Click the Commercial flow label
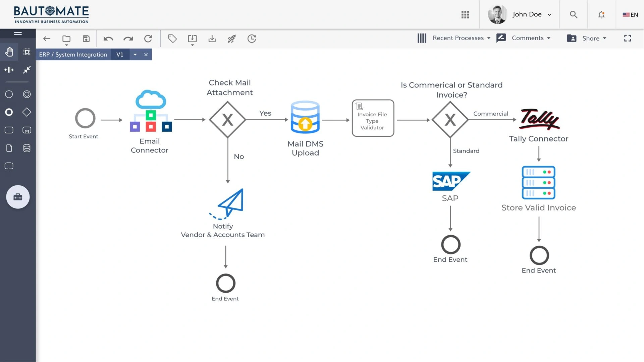The width and height of the screenshot is (644, 362). (x=491, y=114)
